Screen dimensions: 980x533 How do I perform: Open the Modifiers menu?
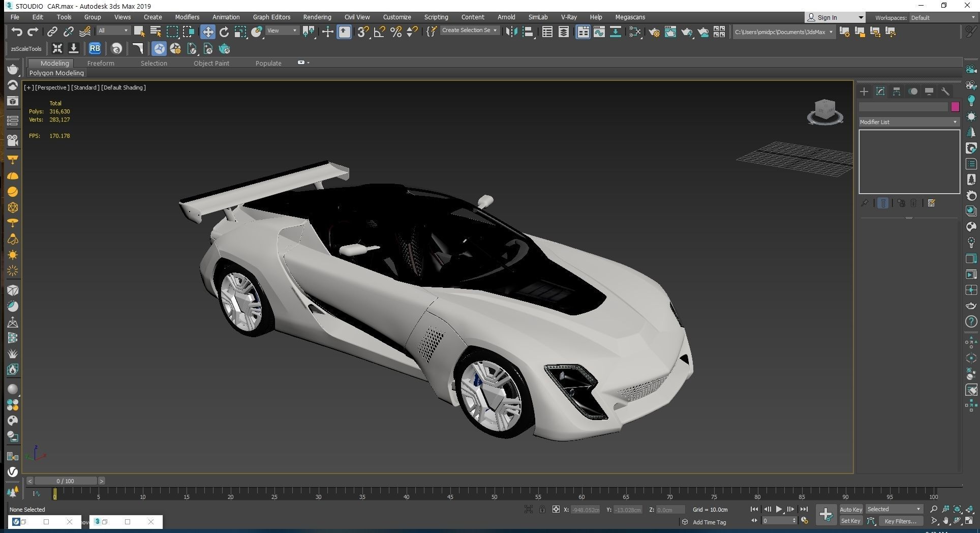[x=187, y=17]
